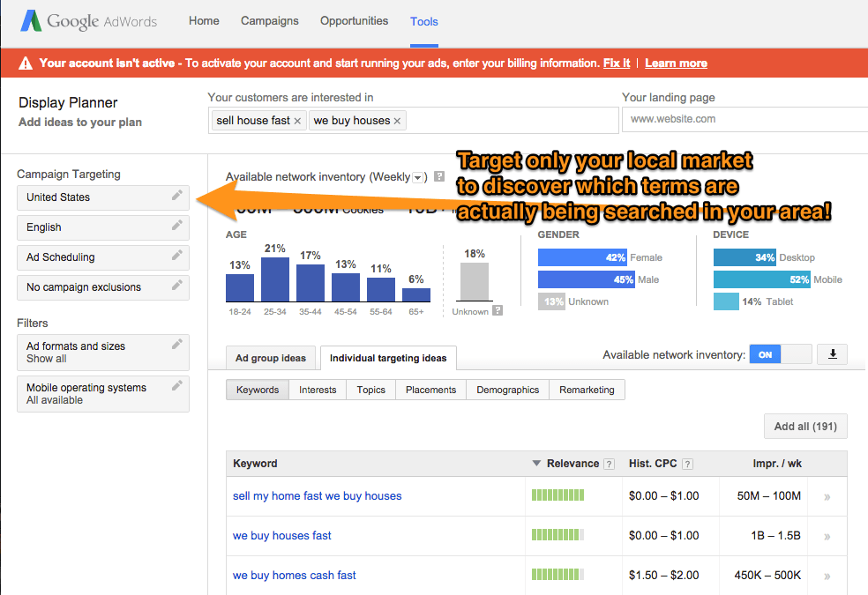
Task: Open the Relevance column help icon
Action: click(x=608, y=463)
